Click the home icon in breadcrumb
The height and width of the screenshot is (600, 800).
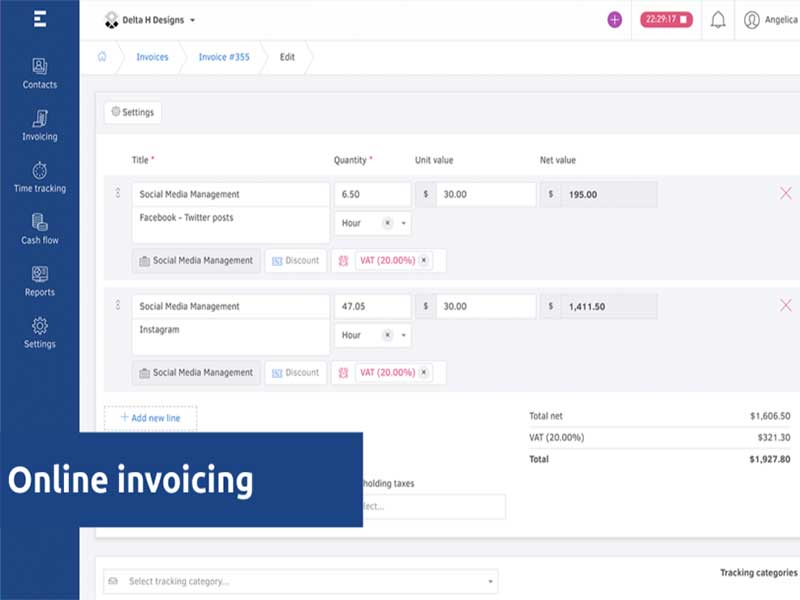(x=102, y=57)
